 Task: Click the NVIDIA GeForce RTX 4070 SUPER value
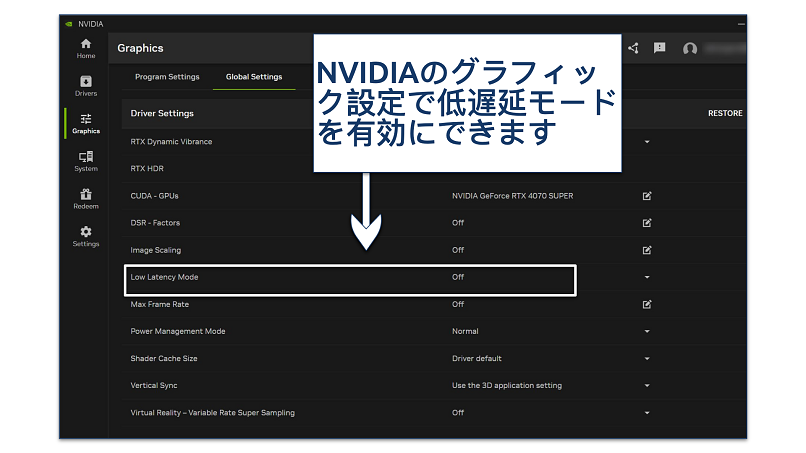pyautogui.click(x=512, y=196)
